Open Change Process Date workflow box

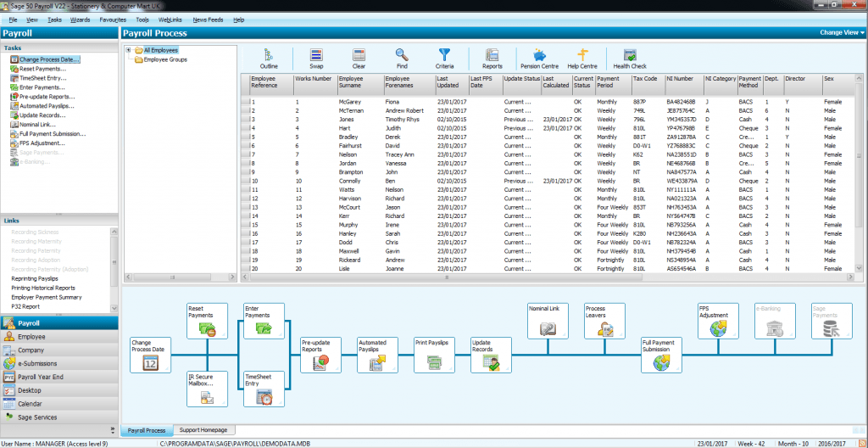[151, 356]
